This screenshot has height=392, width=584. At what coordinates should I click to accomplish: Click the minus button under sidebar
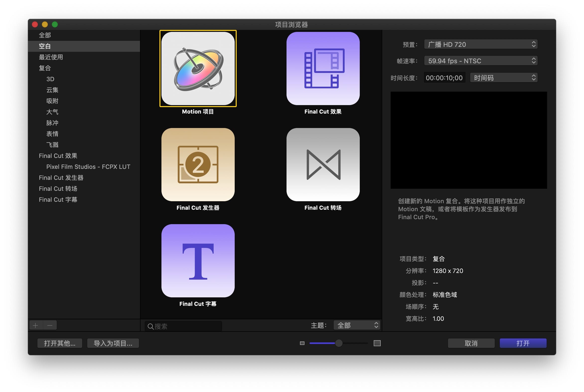coord(50,325)
